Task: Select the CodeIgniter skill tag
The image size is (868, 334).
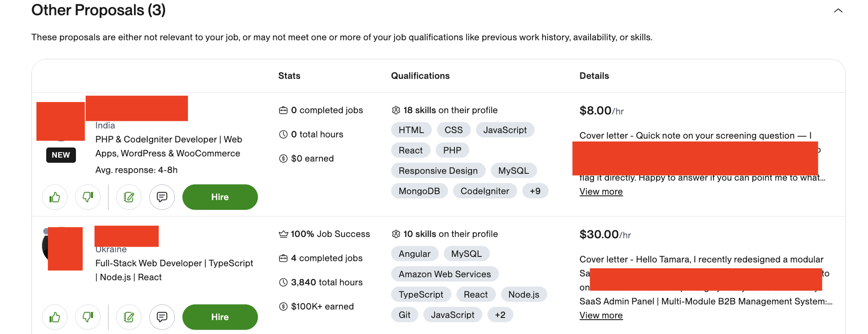Action: click(485, 191)
